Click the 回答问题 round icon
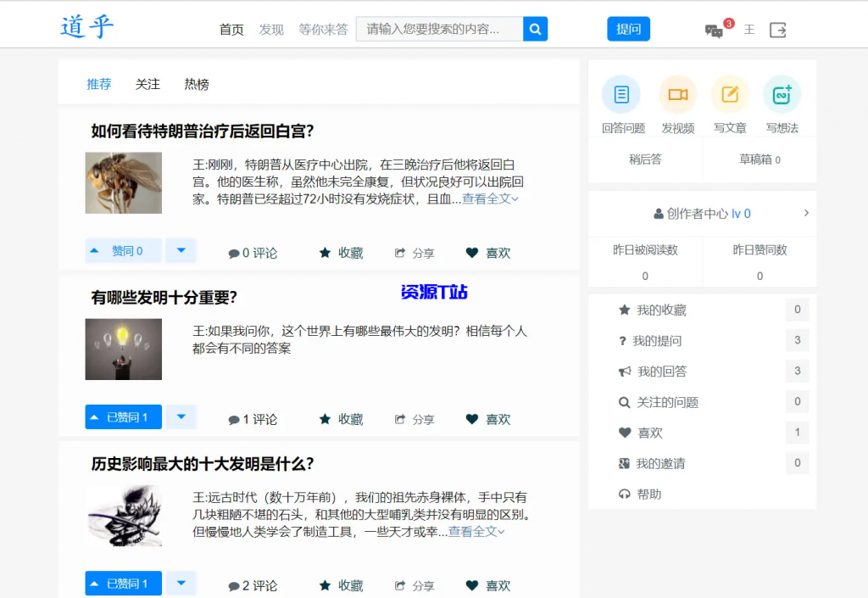868x598 pixels. 621,95
